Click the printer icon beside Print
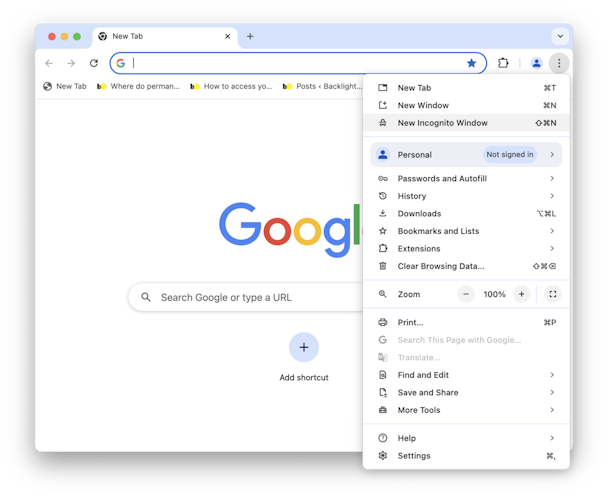 point(383,322)
